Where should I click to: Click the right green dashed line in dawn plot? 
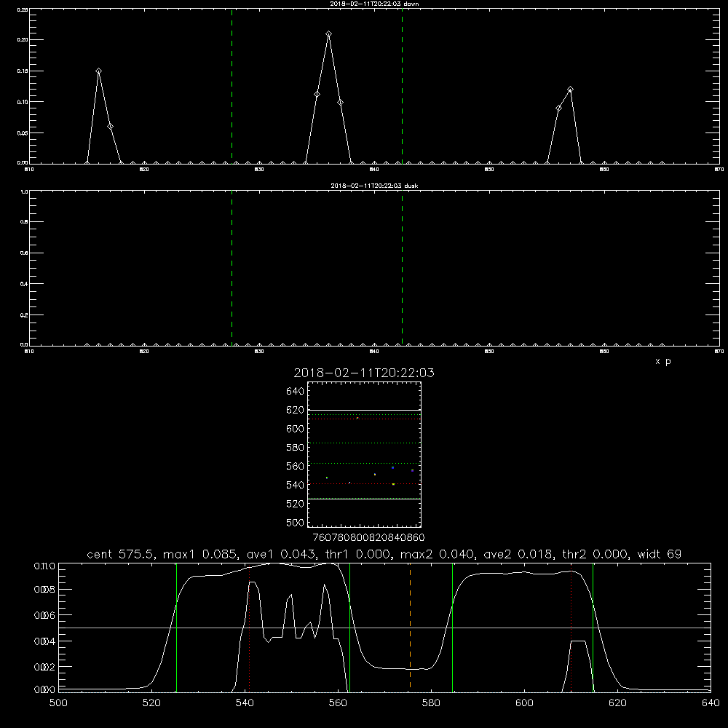click(x=402, y=86)
